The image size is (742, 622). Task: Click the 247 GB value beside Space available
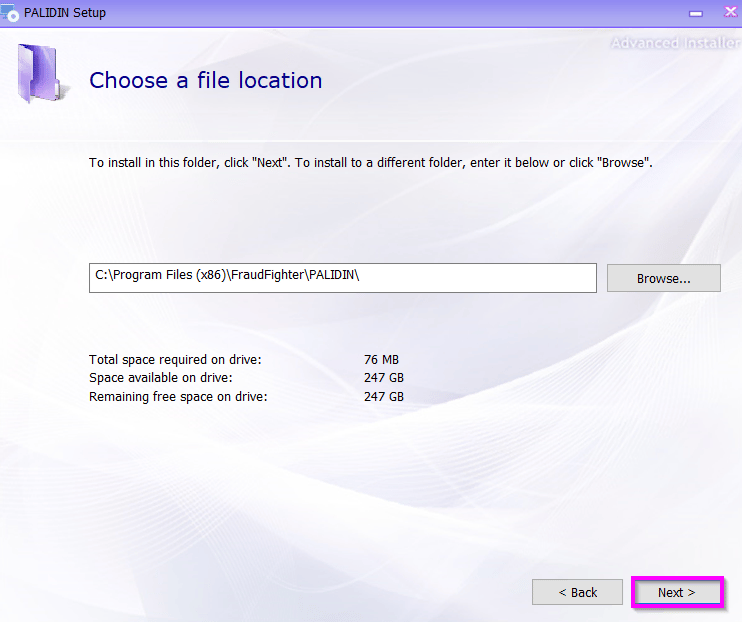pyautogui.click(x=384, y=378)
